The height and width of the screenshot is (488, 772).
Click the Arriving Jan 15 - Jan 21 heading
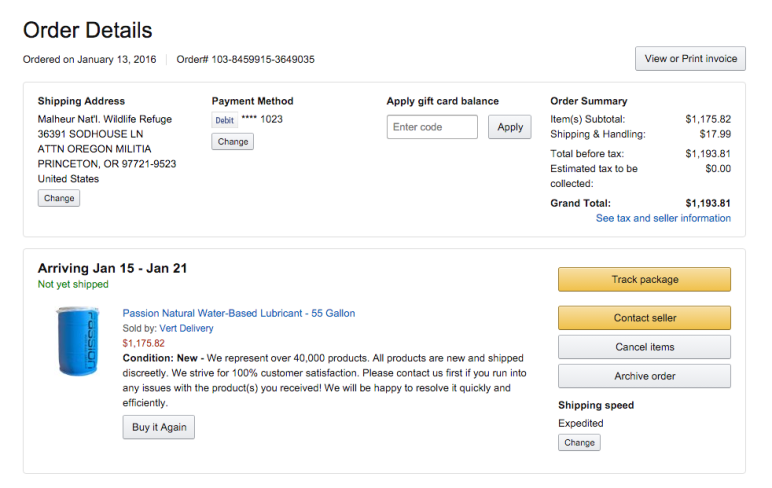113,268
